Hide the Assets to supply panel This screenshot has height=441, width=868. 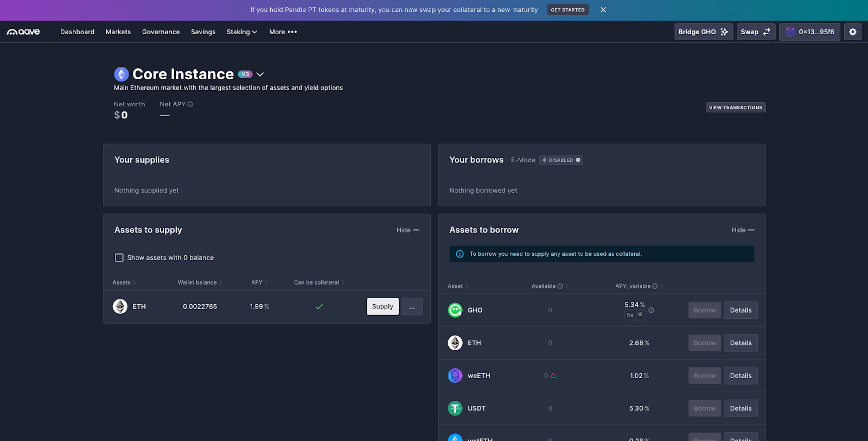[x=408, y=230]
